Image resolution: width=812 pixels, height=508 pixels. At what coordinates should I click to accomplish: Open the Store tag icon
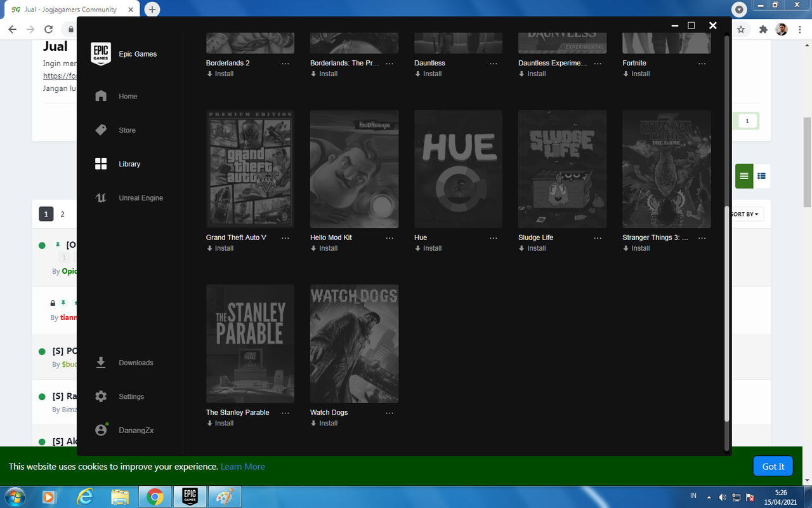(101, 130)
